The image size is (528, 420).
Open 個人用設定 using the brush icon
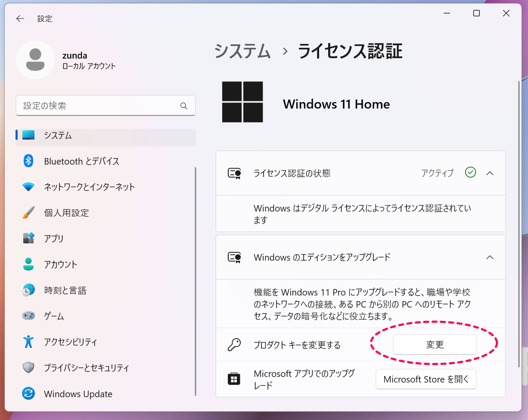pos(28,213)
